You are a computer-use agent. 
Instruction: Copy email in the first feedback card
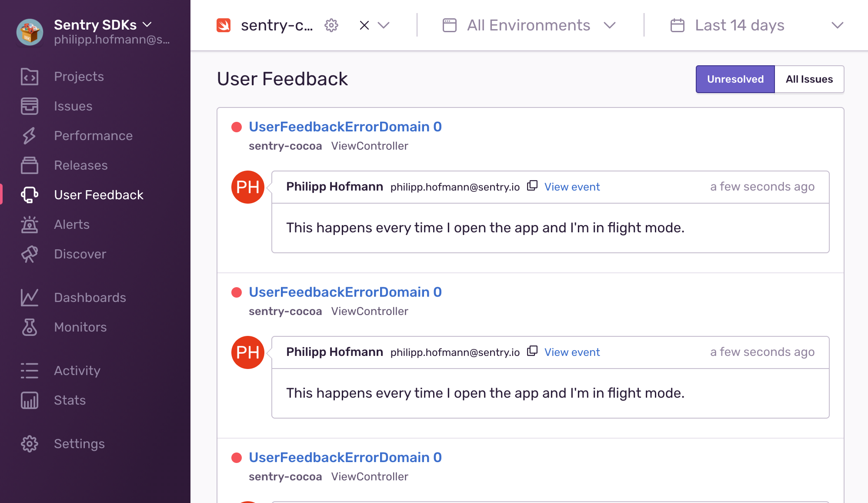(x=532, y=186)
